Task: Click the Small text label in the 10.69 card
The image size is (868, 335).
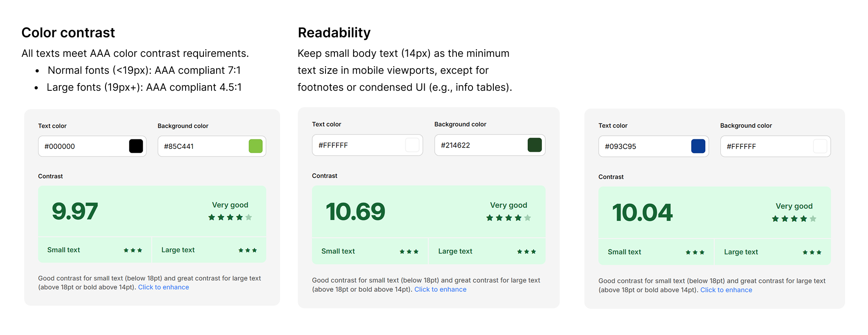Action: pyautogui.click(x=338, y=251)
